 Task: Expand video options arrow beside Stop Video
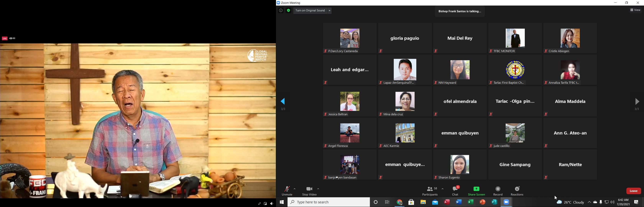318,189
